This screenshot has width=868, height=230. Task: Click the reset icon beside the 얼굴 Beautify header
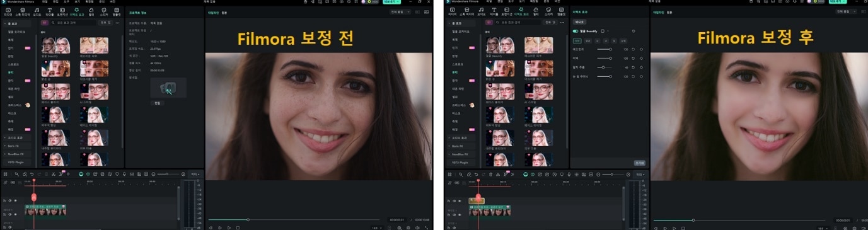tap(634, 31)
